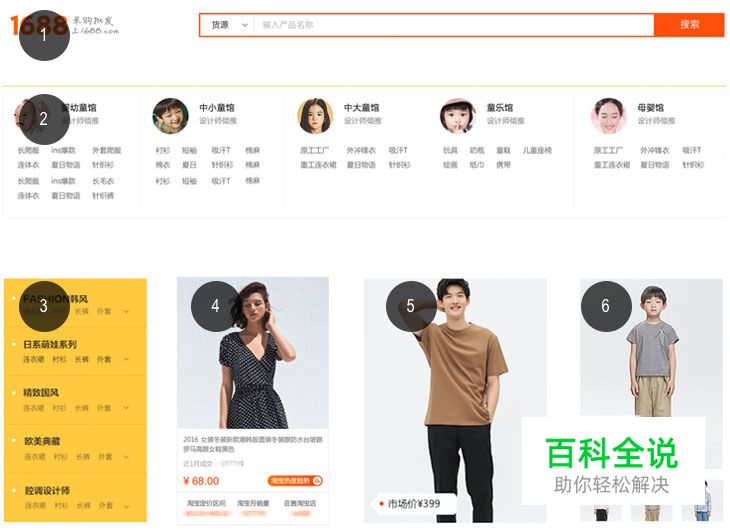This screenshot has height=530, width=730.
Task: Expand the 精致国风 category chevron
Action: pos(126,408)
